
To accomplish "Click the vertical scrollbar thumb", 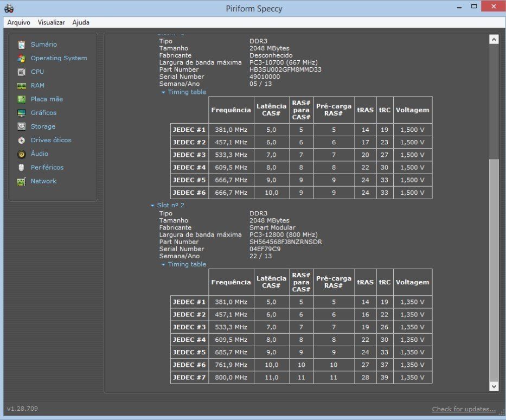I will tap(494, 270).
